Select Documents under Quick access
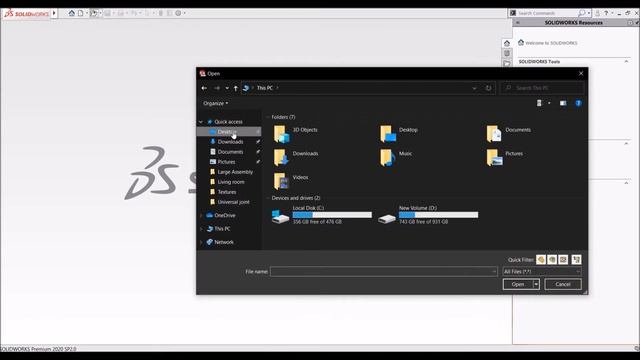This screenshot has height=360, width=640. (x=229, y=152)
